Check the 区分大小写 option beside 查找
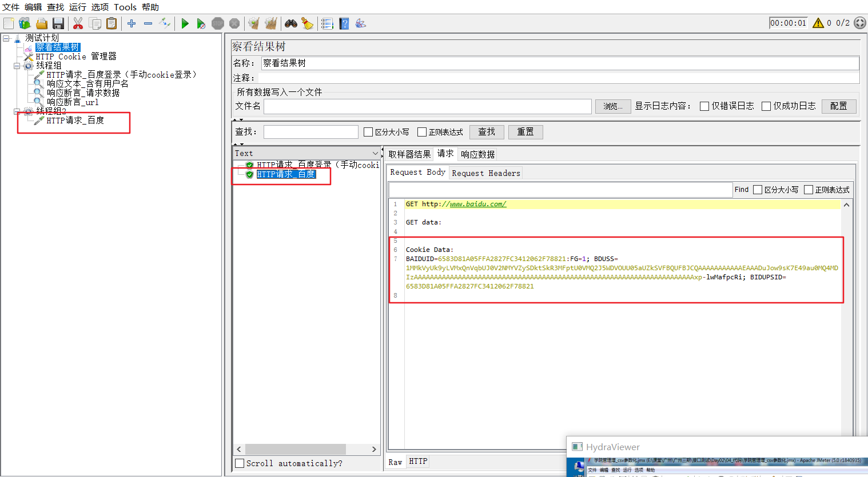 click(x=368, y=131)
